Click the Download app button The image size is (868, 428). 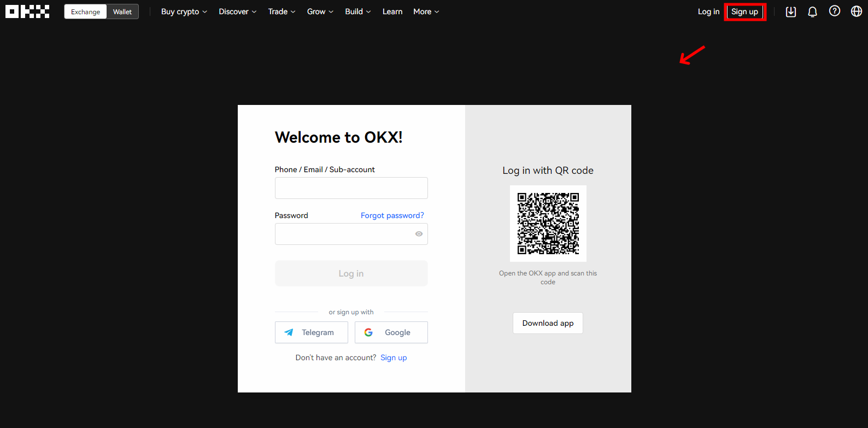point(548,323)
